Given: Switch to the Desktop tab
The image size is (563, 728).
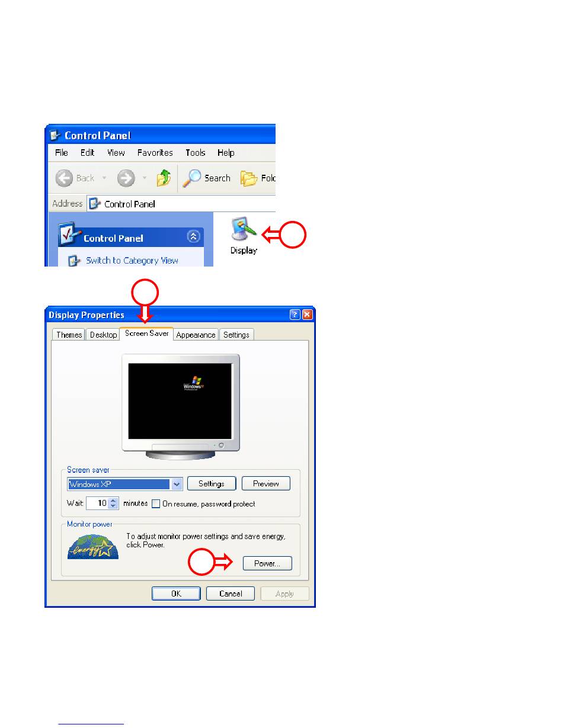Looking at the screenshot, I should tap(103, 335).
